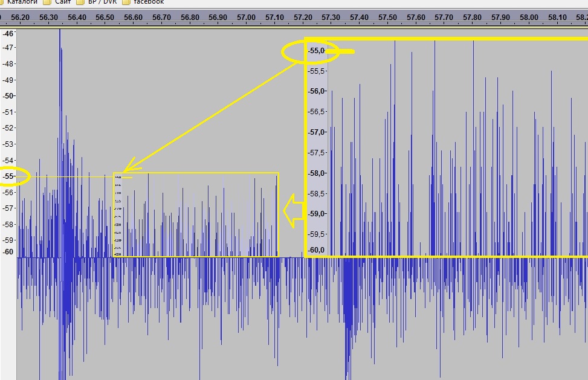Open the facebook bookmarks folder

click(147, 2)
